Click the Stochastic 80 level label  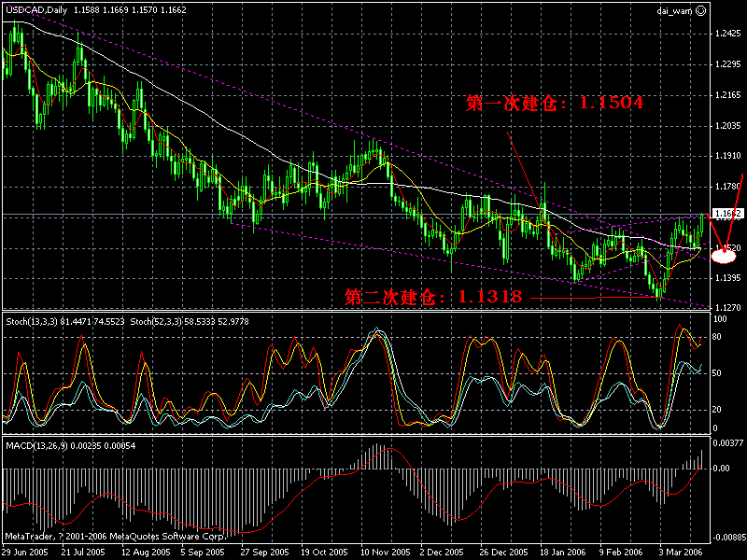pyautogui.click(x=716, y=337)
